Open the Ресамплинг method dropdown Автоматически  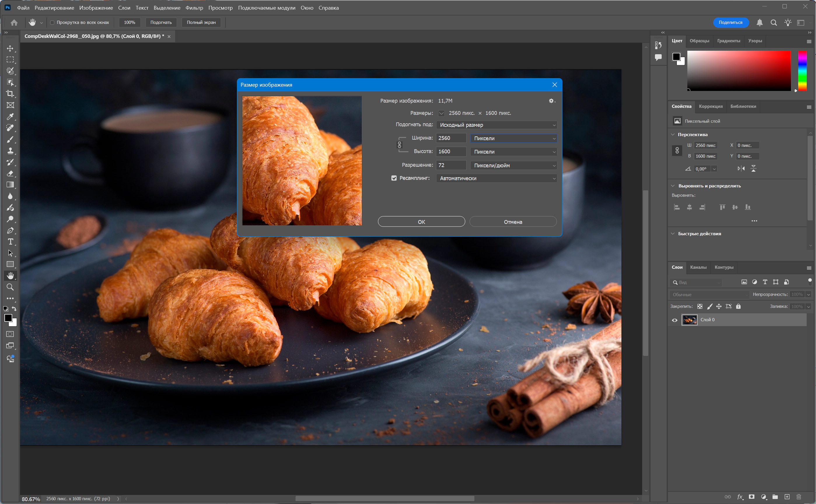coord(497,178)
